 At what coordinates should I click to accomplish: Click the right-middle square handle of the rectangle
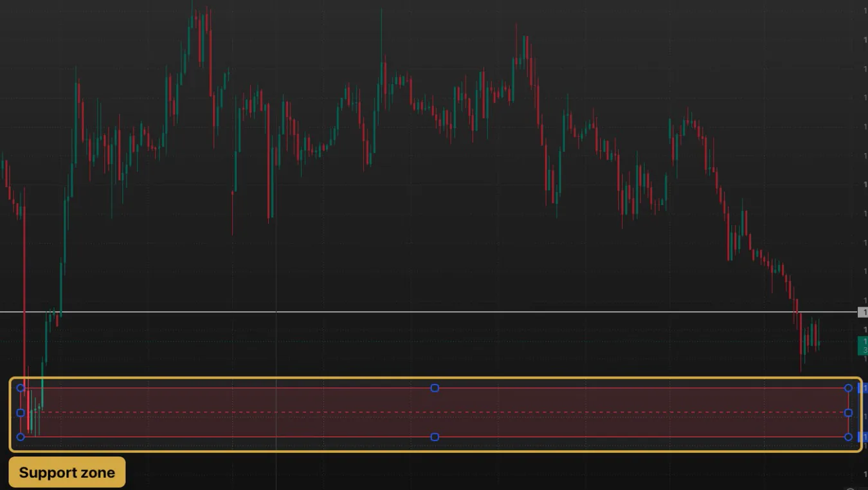click(x=848, y=412)
